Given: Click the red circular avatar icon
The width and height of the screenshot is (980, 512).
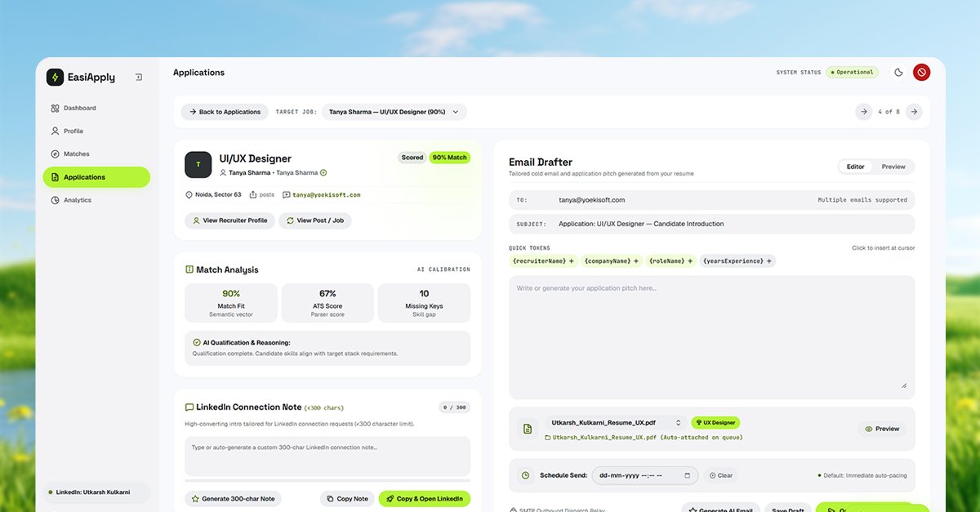Looking at the screenshot, I should [921, 73].
